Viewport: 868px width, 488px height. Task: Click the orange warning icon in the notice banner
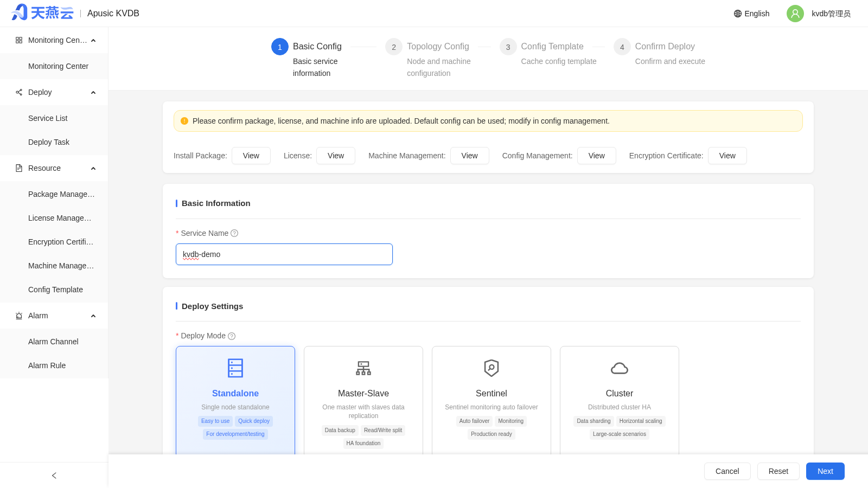tap(184, 121)
